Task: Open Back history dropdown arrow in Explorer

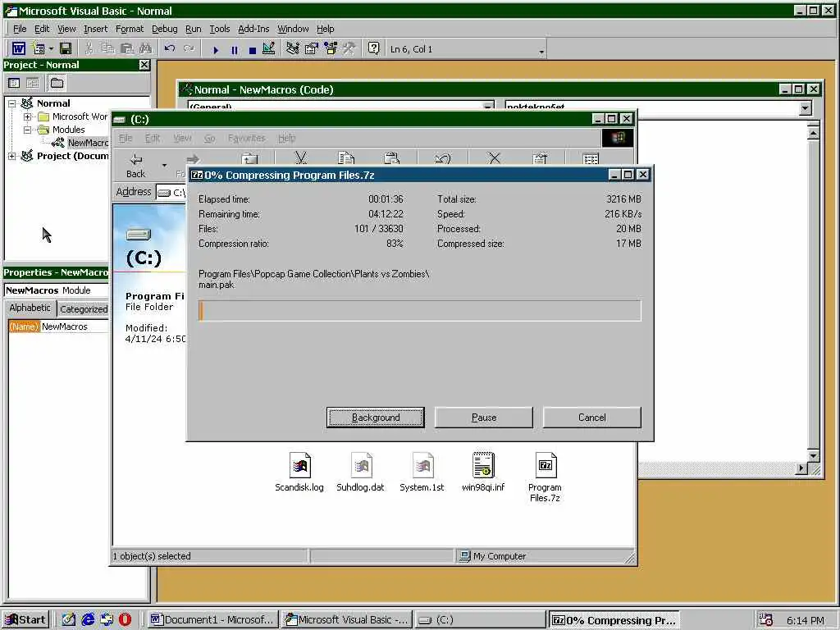Action: [164, 165]
